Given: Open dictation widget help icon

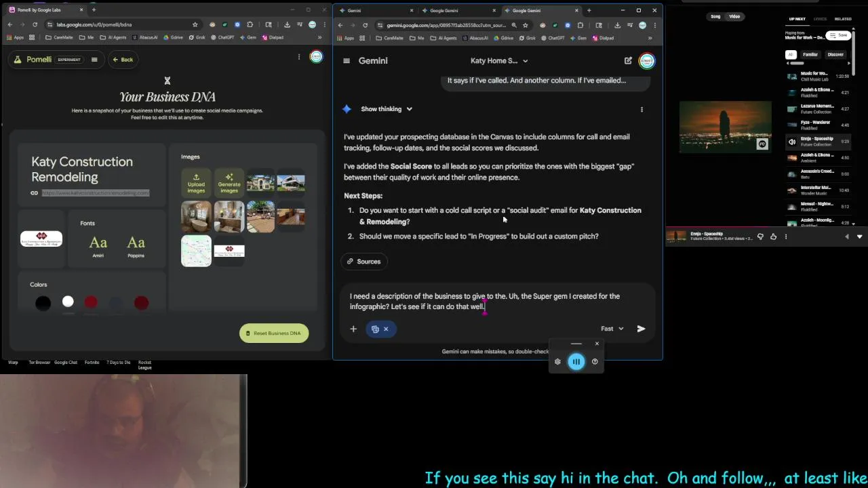Looking at the screenshot, I should click(x=595, y=361).
